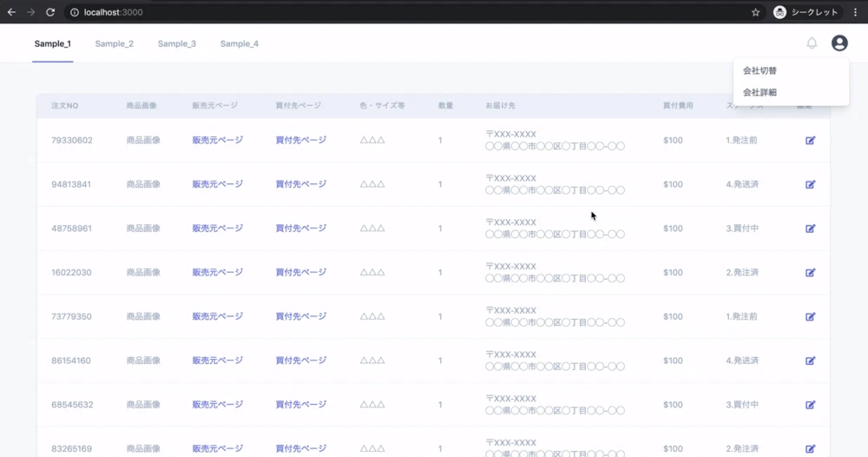Click the 注文NO column header
868x457 pixels.
[x=65, y=105]
